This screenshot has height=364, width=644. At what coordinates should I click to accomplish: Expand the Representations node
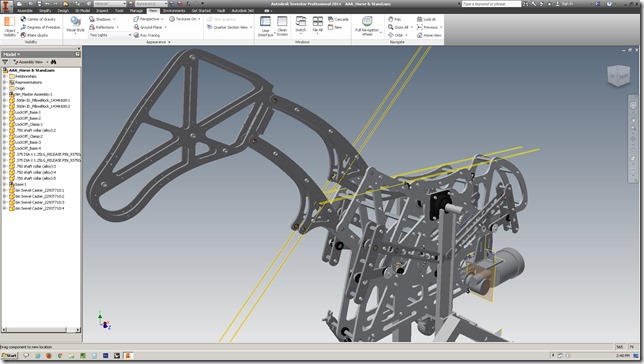coord(5,82)
